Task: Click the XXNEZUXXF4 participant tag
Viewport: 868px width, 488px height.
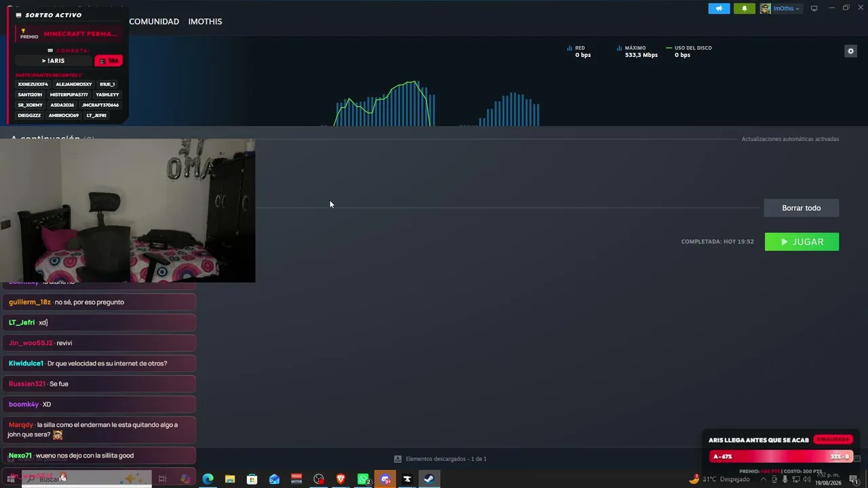Action: point(33,85)
